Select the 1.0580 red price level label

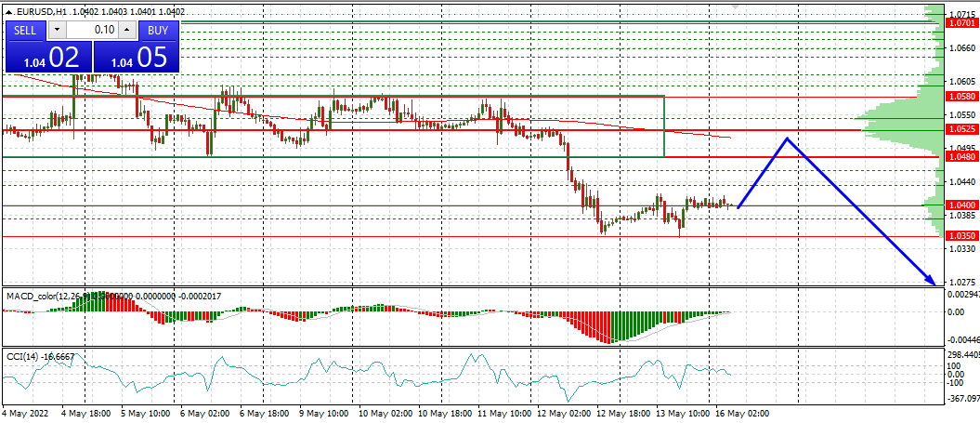click(x=960, y=96)
